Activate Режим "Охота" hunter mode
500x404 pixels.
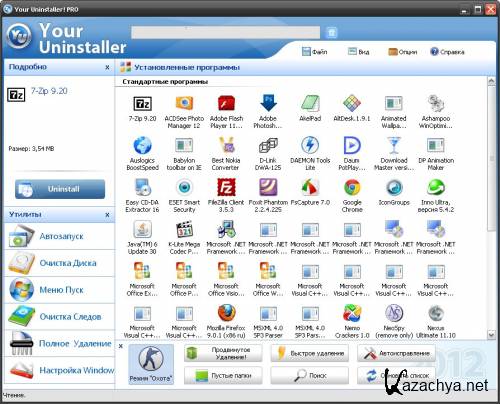coord(151,364)
